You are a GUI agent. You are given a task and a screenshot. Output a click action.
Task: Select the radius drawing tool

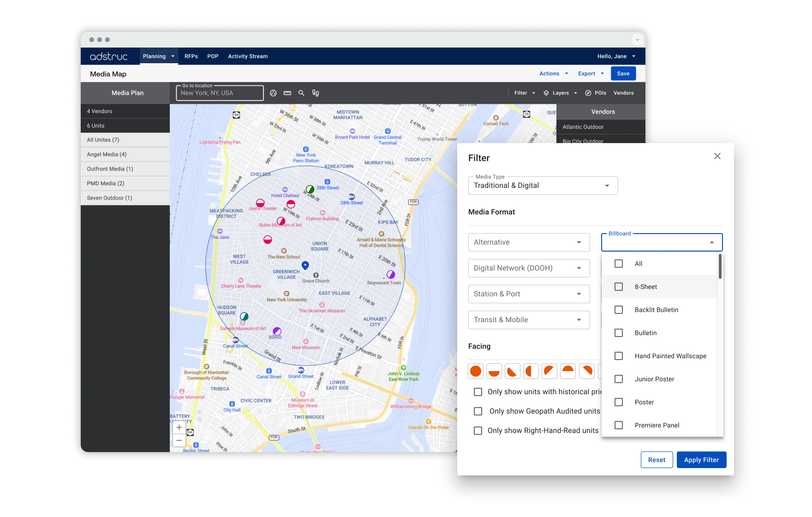coord(274,93)
